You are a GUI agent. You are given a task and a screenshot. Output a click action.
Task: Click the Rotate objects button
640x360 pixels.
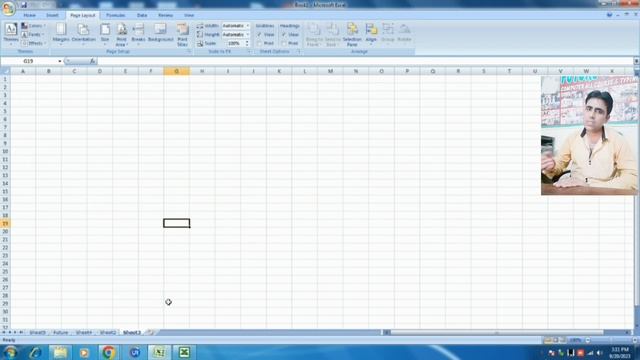tap(404, 35)
